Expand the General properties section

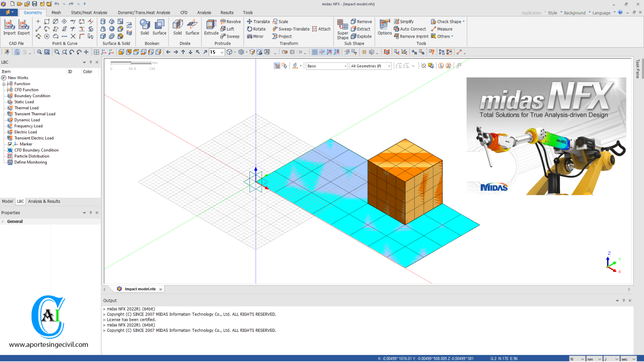[3, 222]
